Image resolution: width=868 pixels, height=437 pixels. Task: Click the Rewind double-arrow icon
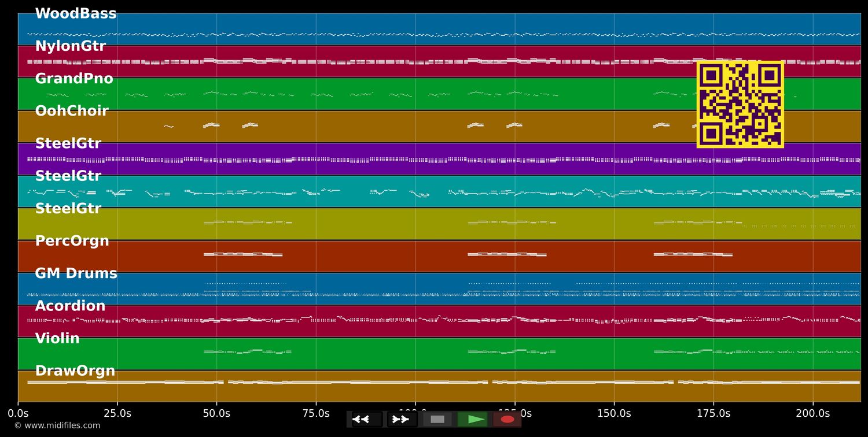(x=363, y=419)
